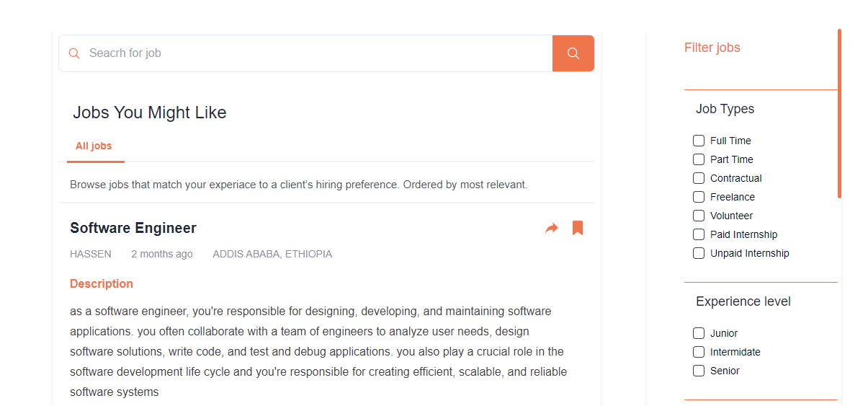Click the Filter jobs heading

[x=712, y=48]
